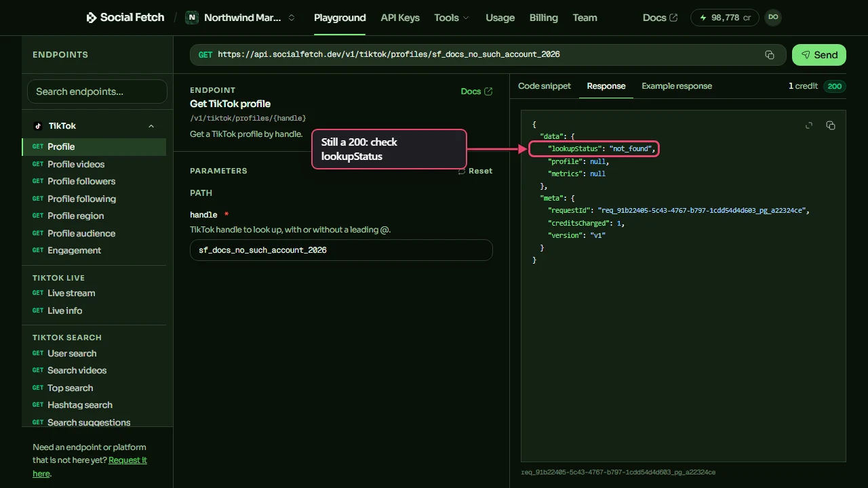Select the Response tab
Viewport: 868px width, 488px height.
click(606, 86)
